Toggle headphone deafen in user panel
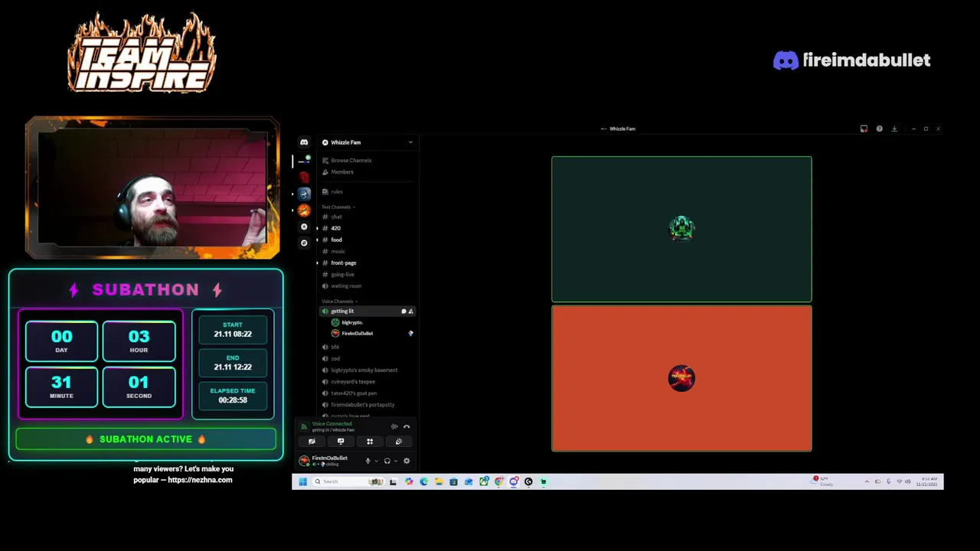The image size is (980, 551). pyautogui.click(x=387, y=461)
